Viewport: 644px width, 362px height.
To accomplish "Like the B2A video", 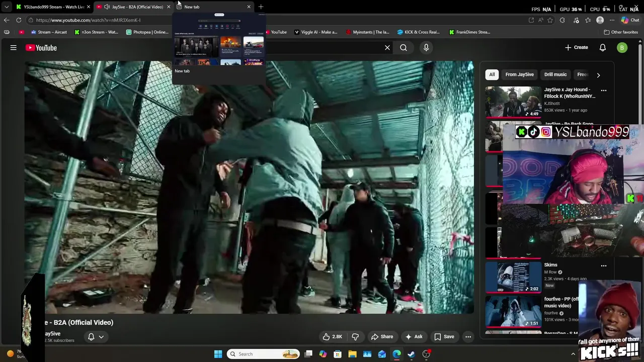I will pos(332,337).
